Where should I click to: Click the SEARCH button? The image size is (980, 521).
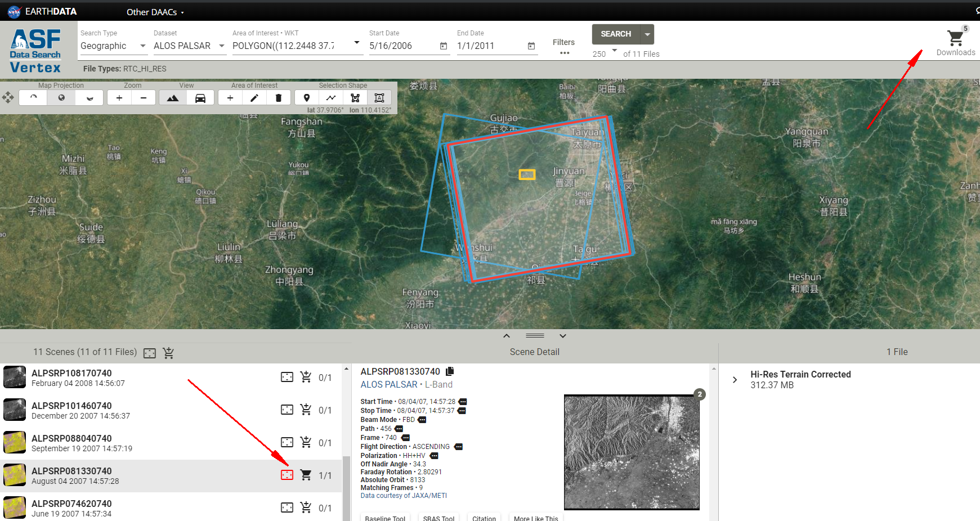point(615,34)
